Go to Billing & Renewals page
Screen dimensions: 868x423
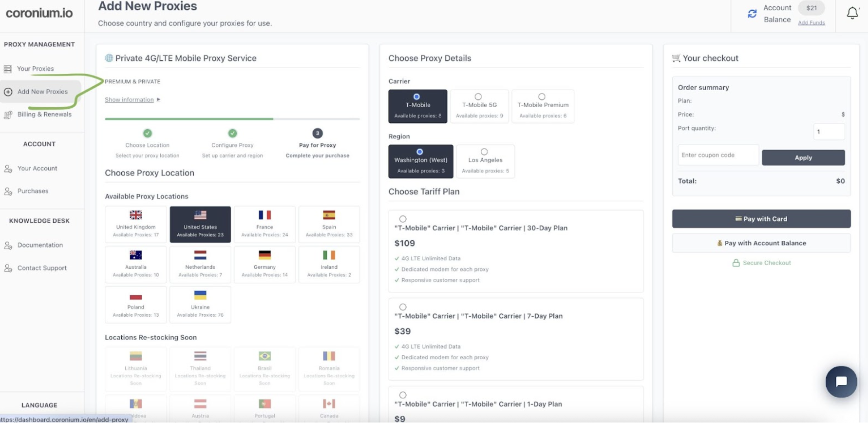coord(44,115)
